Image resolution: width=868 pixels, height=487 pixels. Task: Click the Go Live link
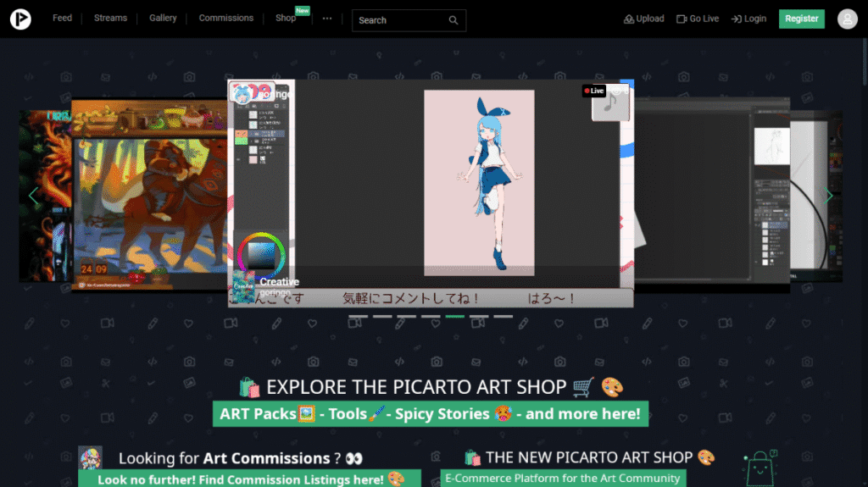coord(698,19)
